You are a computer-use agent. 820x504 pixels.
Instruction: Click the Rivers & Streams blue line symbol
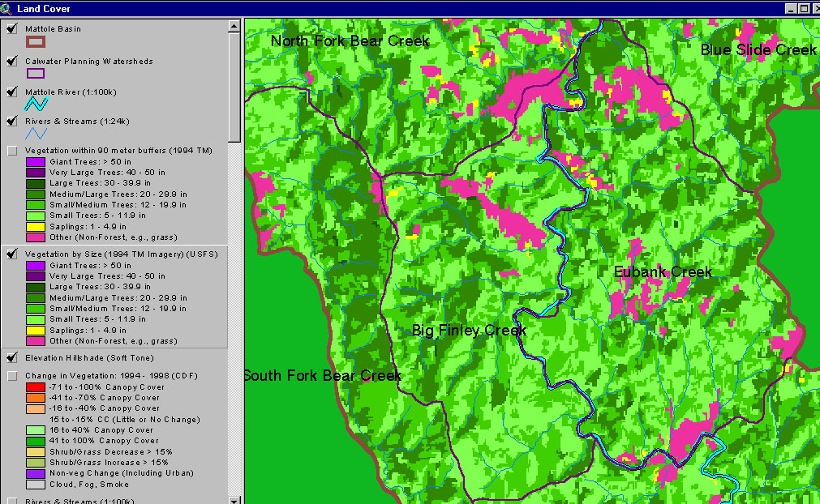click(x=36, y=134)
